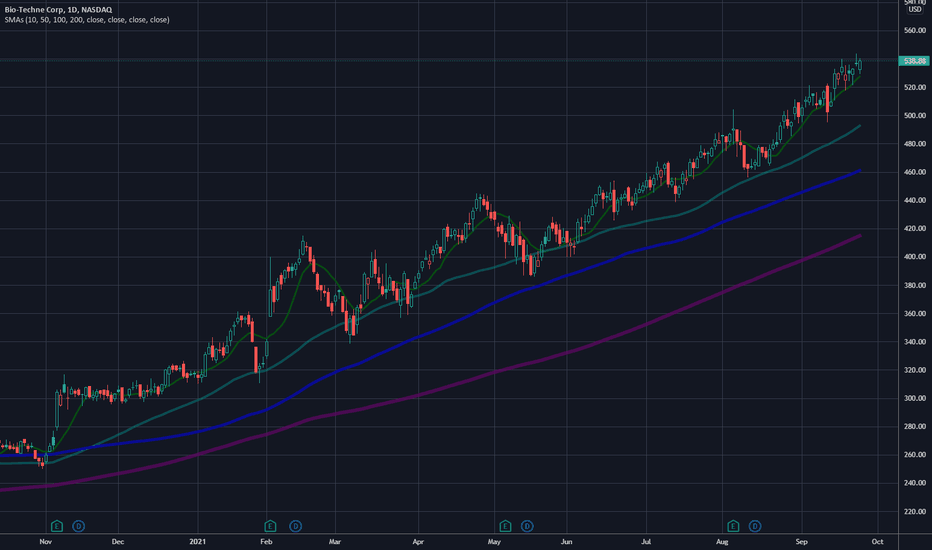Click the current price label 538.88
The height and width of the screenshot is (550, 932).
[x=914, y=61]
